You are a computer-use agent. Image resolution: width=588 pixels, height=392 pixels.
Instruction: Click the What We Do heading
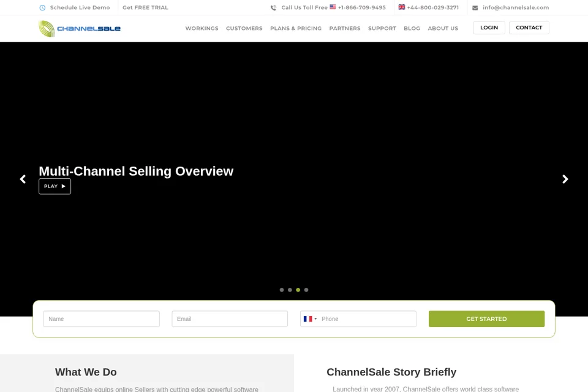coord(86,372)
